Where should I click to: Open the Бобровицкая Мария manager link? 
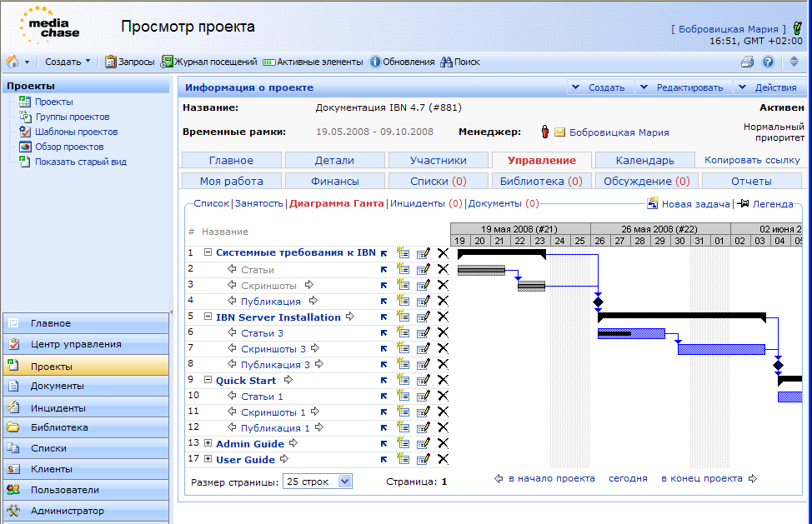[x=619, y=132]
